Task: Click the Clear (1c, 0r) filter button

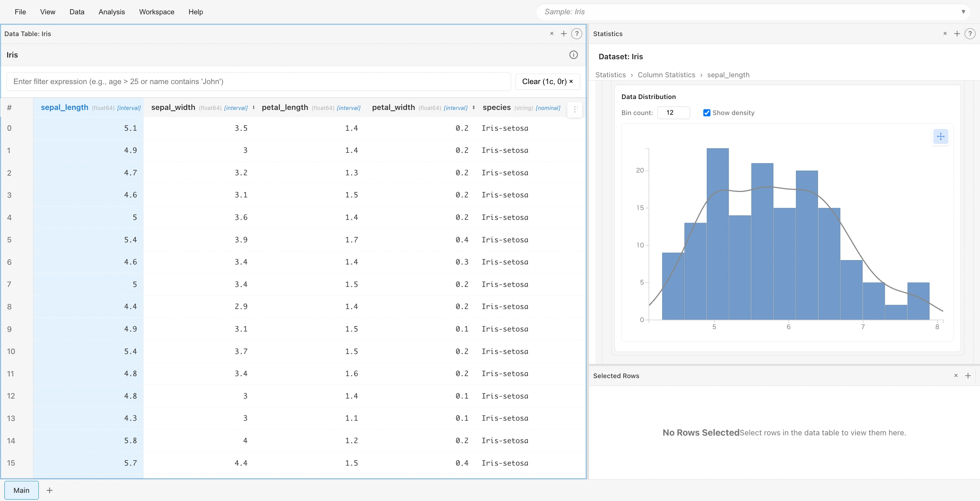Action: coord(547,81)
